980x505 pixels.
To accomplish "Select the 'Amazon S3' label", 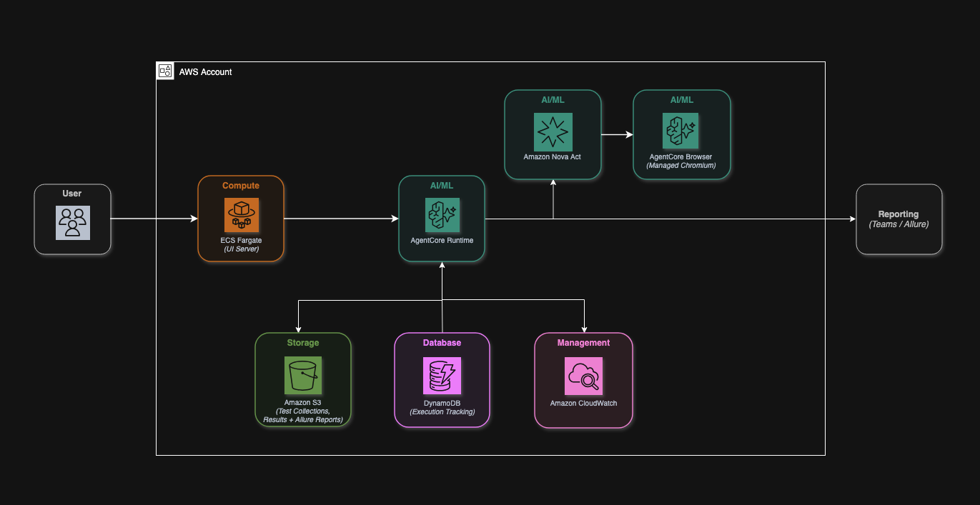I will pyautogui.click(x=303, y=403).
